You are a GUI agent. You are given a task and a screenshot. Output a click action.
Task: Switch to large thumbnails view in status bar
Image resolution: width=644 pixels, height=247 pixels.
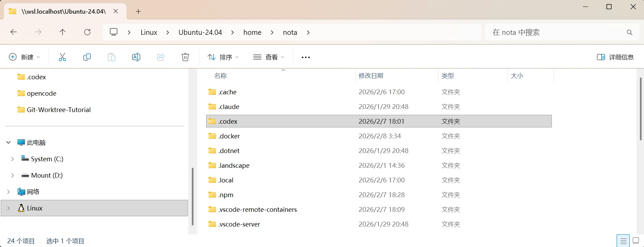636,241
